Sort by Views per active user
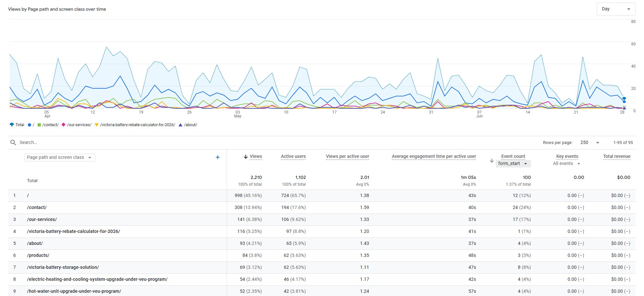 (347, 156)
